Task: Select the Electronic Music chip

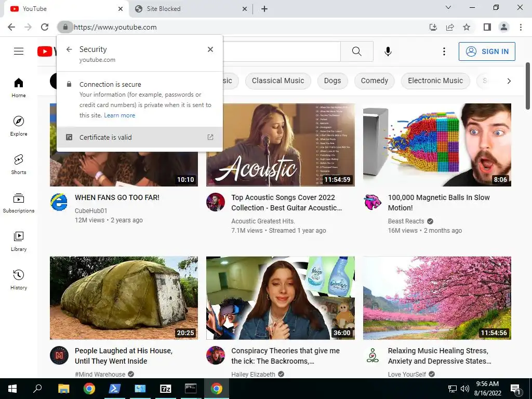Action: 435,81
